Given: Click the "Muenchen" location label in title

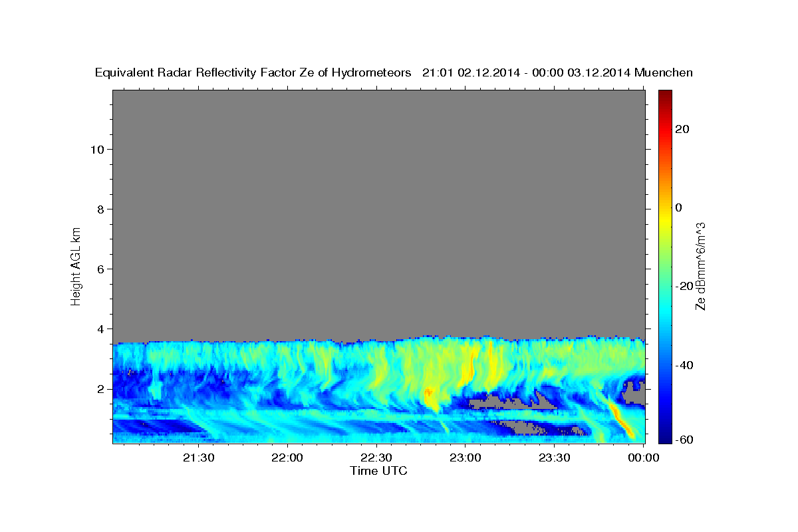Looking at the screenshot, I should (664, 72).
